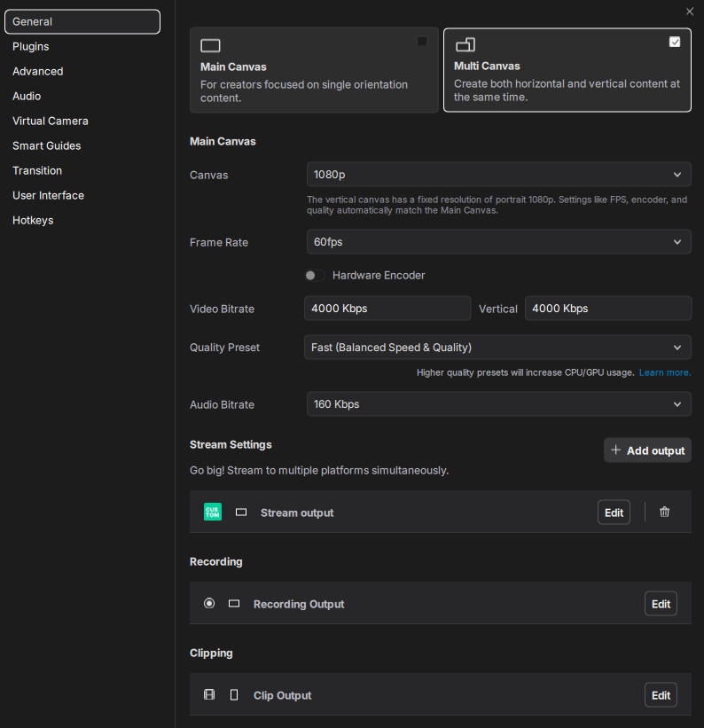Image resolution: width=704 pixels, height=728 pixels.
Task: Open the Learn more link
Action: 664,372
